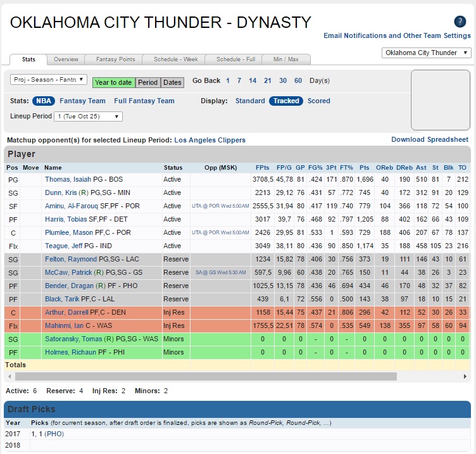This screenshot has height=454, width=476.
Task: Open the Schedule - Full tab
Action: (x=235, y=60)
